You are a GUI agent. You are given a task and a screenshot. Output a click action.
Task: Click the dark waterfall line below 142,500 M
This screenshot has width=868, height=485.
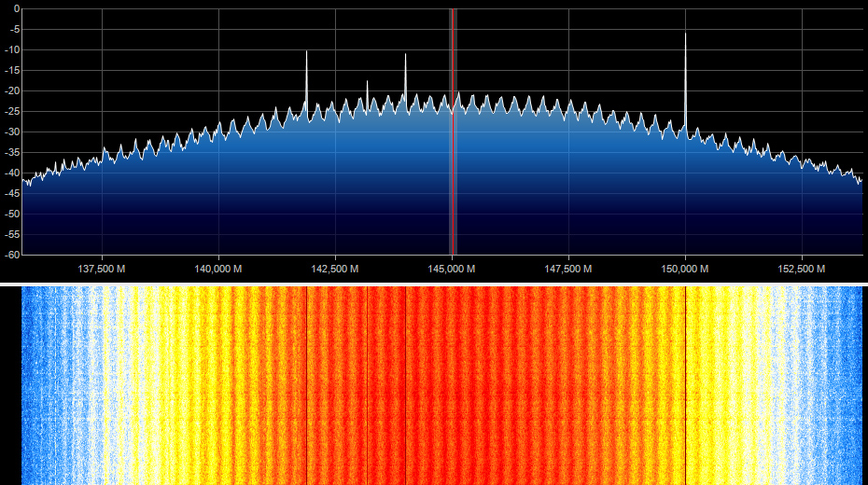(x=307, y=385)
